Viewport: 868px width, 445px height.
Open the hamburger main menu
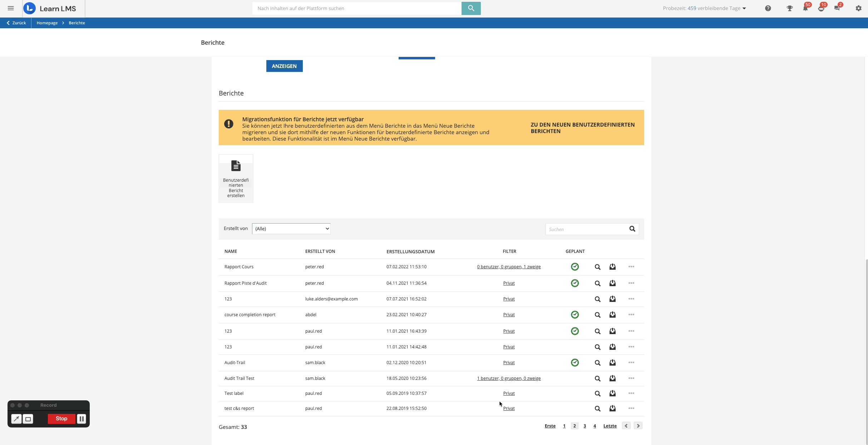[11, 8]
